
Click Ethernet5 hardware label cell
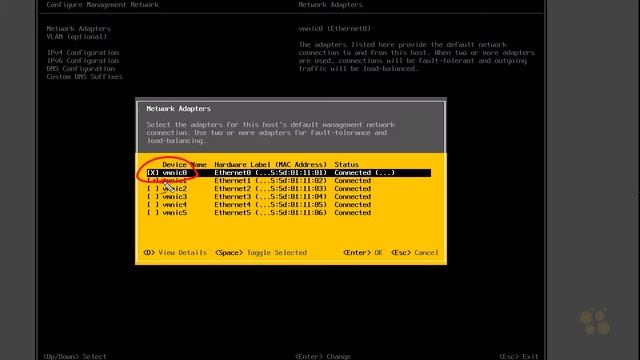(x=271, y=213)
